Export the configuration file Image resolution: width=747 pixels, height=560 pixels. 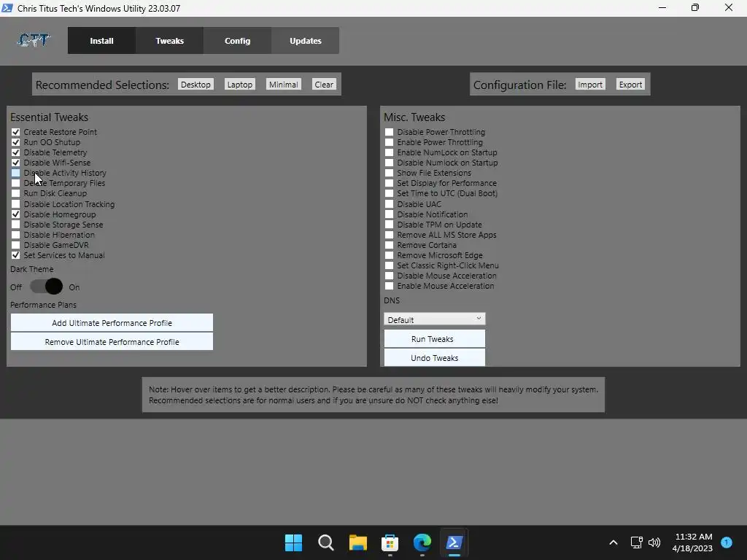tap(631, 85)
